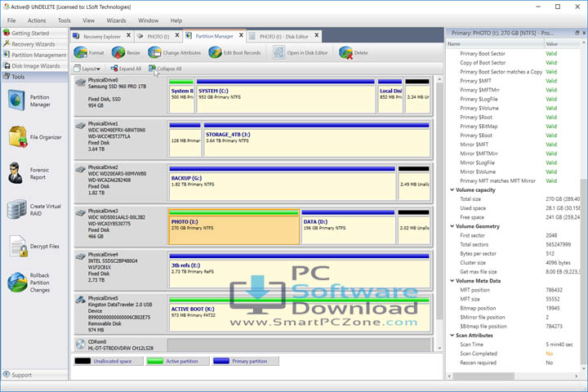Open the Support section

pos(34,375)
